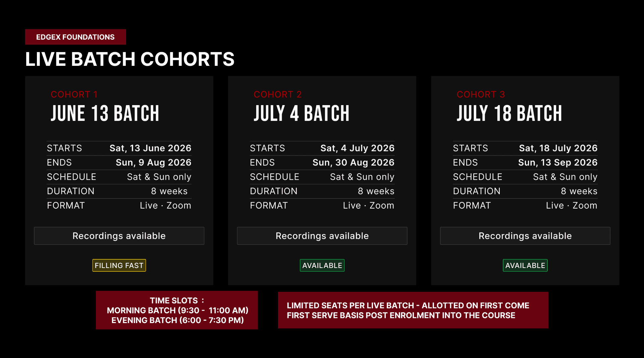
Task: Click the AVAILABLE badge for July 18 batch
Action: (525, 265)
